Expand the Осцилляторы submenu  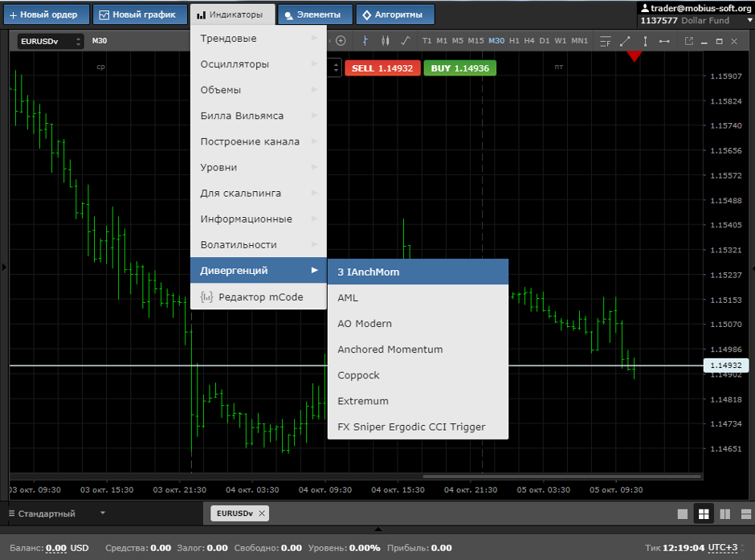coord(259,64)
